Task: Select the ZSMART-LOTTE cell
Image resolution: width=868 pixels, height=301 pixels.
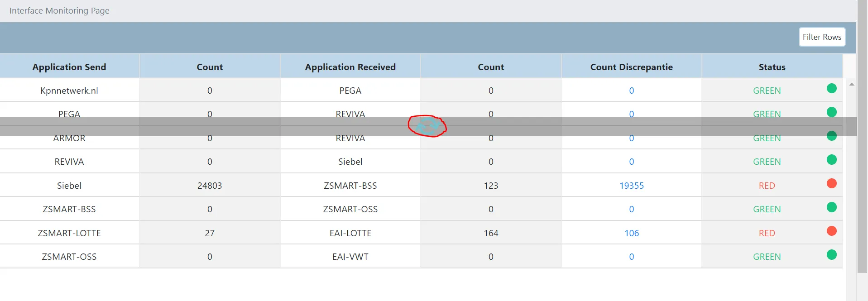Action: (x=69, y=233)
